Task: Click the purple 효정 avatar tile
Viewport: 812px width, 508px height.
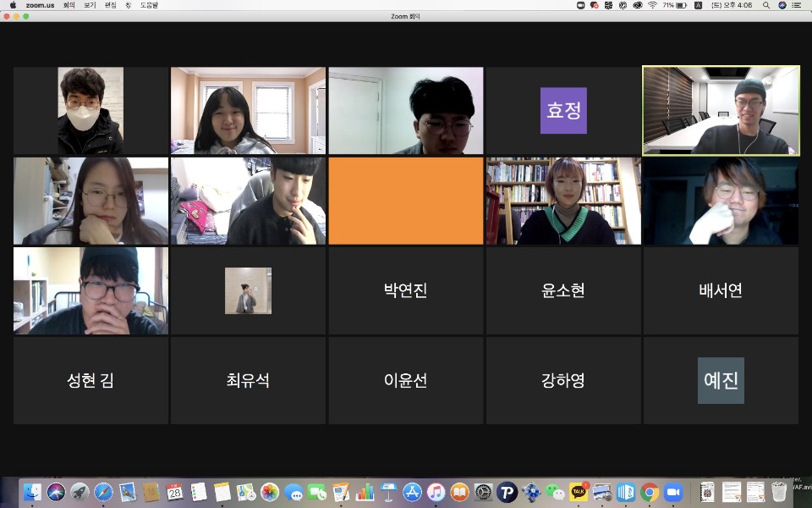Action: pos(563,111)
